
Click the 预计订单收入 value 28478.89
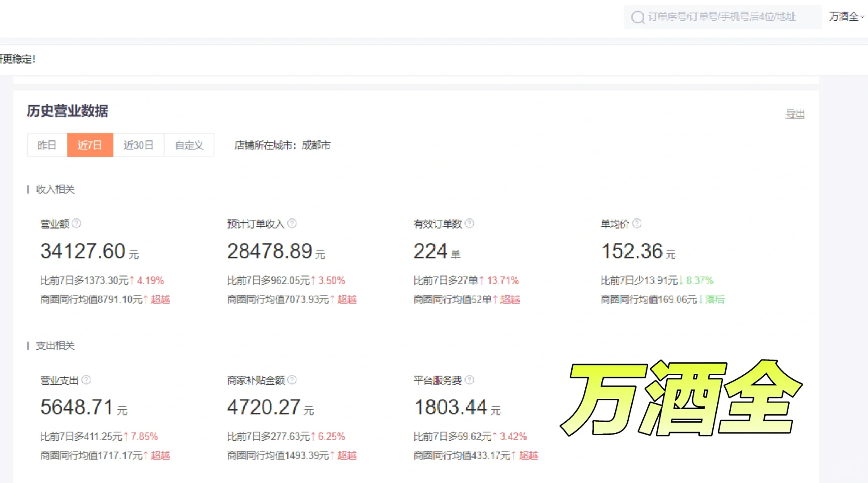pyautogui.click(x=269, y=251)
